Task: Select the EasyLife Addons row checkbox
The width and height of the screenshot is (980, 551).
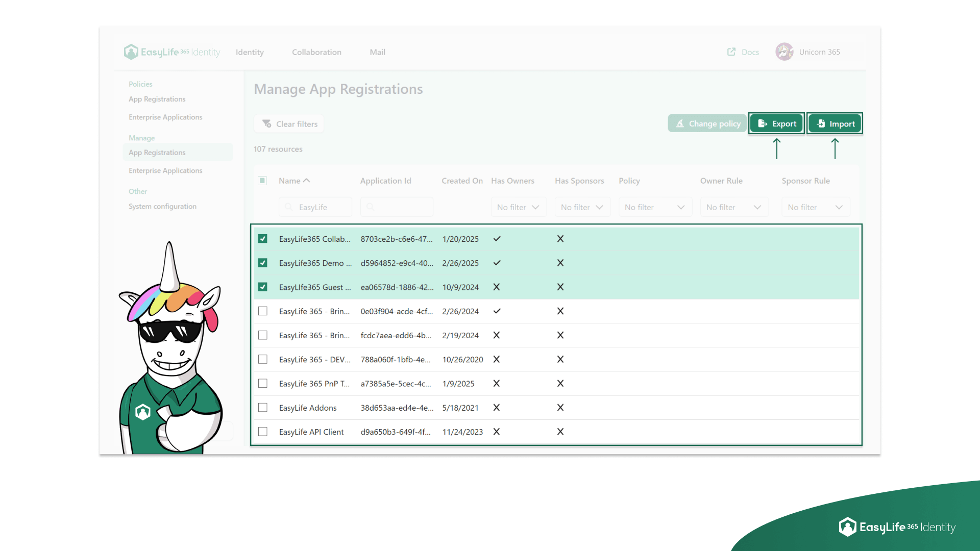Action: [263, 407]
